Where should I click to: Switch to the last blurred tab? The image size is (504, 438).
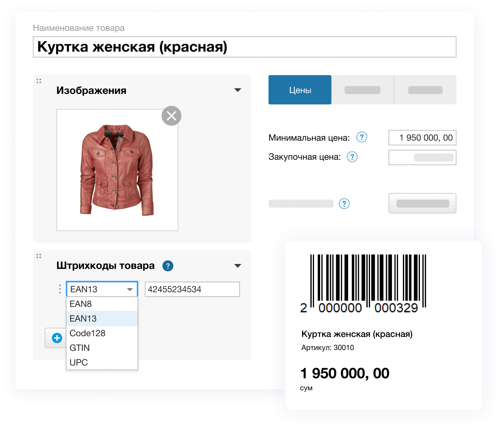point(425,90)
